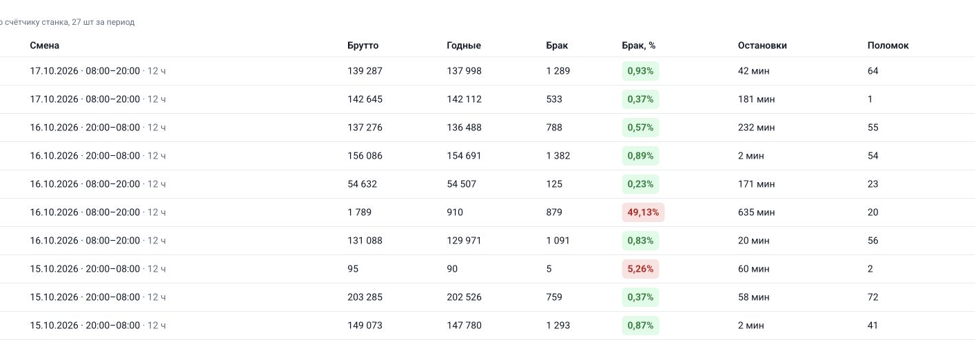Image resolution: width=980 pixels, height=340 pixels.
Task: Select the red 49,13% defect badge
Action: [643, 212]
